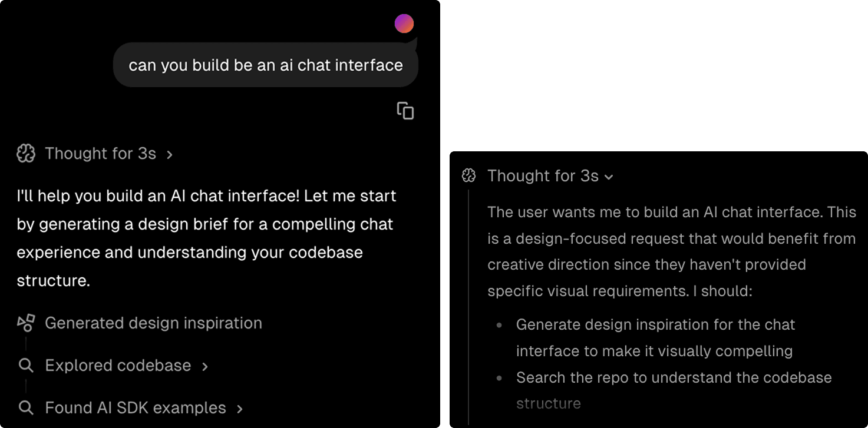Screen dimensions: 868x428
Task: Open the Explored codebase details
Action: click(x=204, y=365)
